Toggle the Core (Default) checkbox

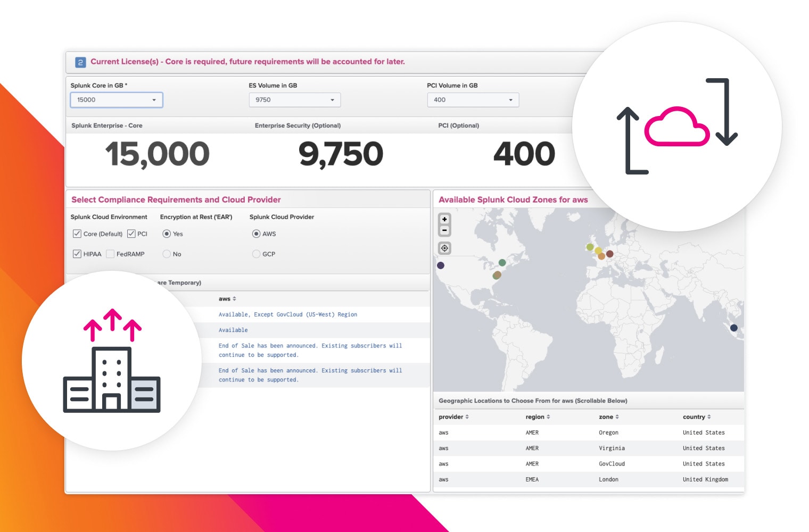coord(77,234)
